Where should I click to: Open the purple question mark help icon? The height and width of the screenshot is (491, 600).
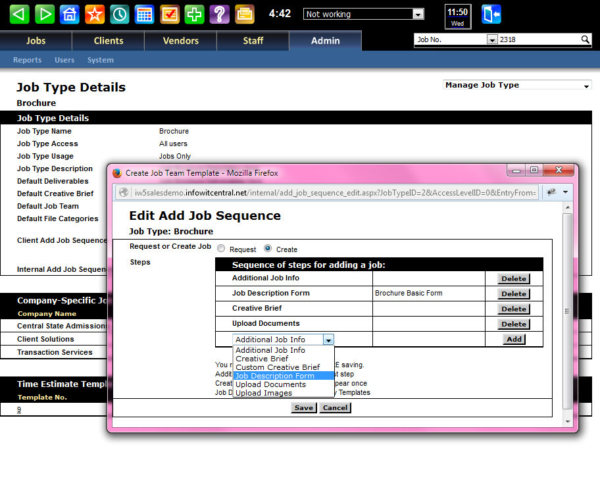[219, 15]
